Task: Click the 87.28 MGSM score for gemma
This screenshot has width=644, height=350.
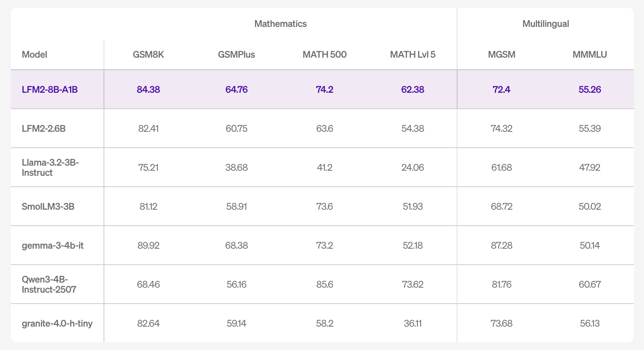Action: (x=501, y=246)
